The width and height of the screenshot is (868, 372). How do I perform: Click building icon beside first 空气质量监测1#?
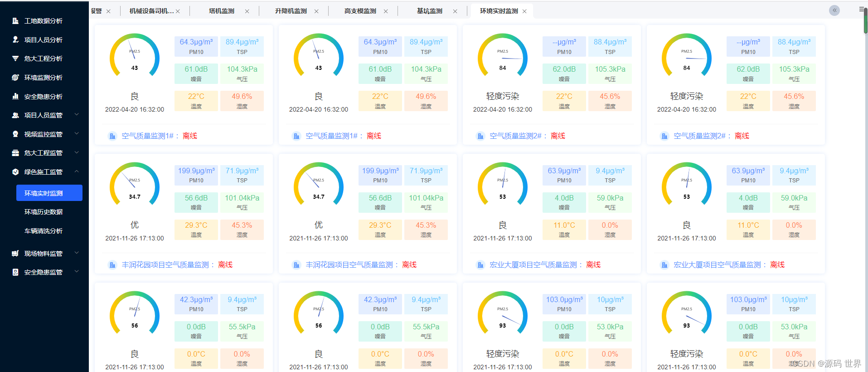pyautogui.click(x=112, y=136)
